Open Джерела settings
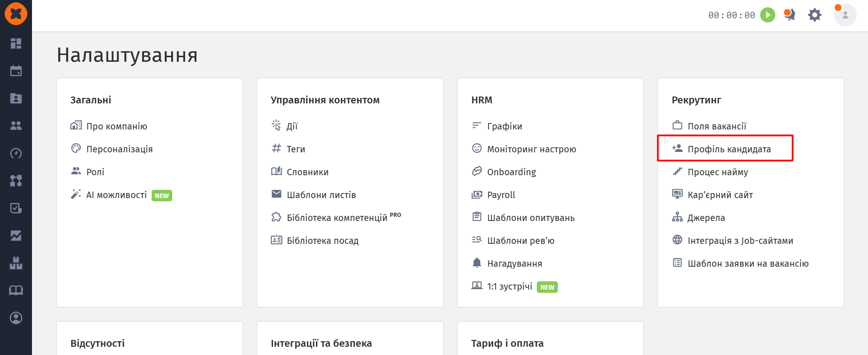Image resolution: width=868 pixels, height=355 pixels. 699,217
